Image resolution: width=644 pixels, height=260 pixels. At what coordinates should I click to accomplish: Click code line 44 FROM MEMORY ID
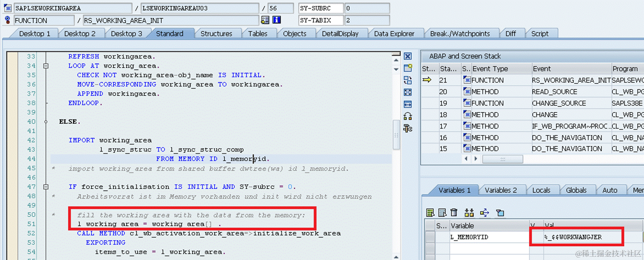pyautogui.click(x=213, y=159)
